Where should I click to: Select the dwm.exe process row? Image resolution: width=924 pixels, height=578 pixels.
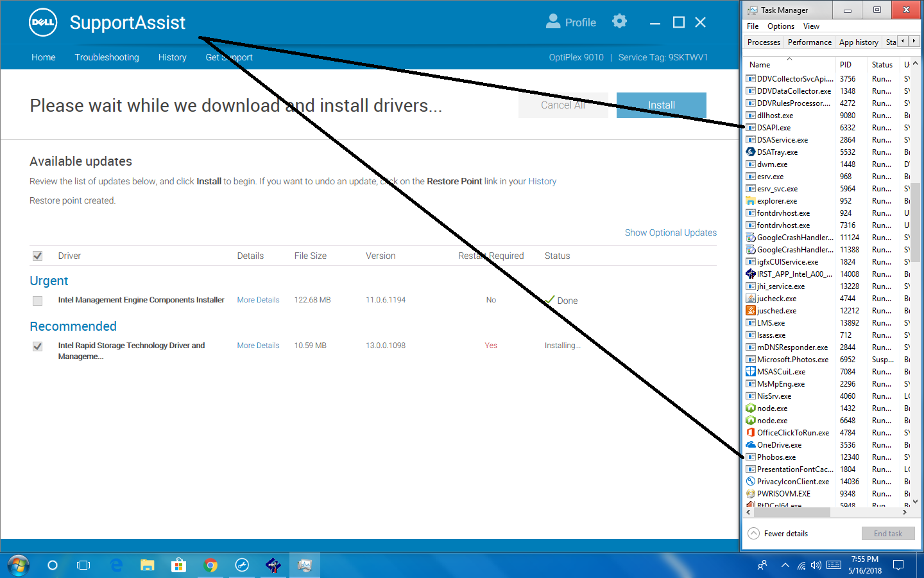click(828, 164)
